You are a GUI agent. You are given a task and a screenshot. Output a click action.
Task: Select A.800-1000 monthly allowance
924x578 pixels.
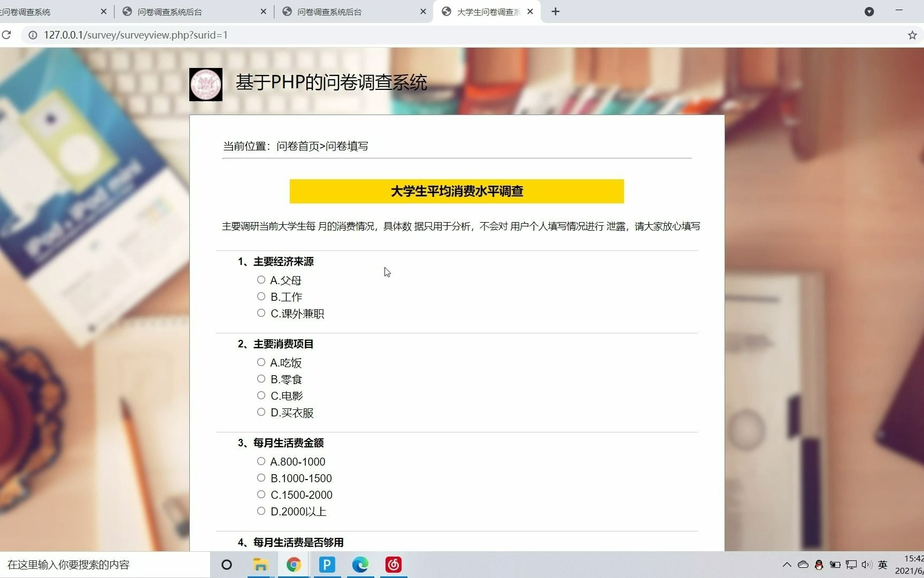[x=261, y=461]
